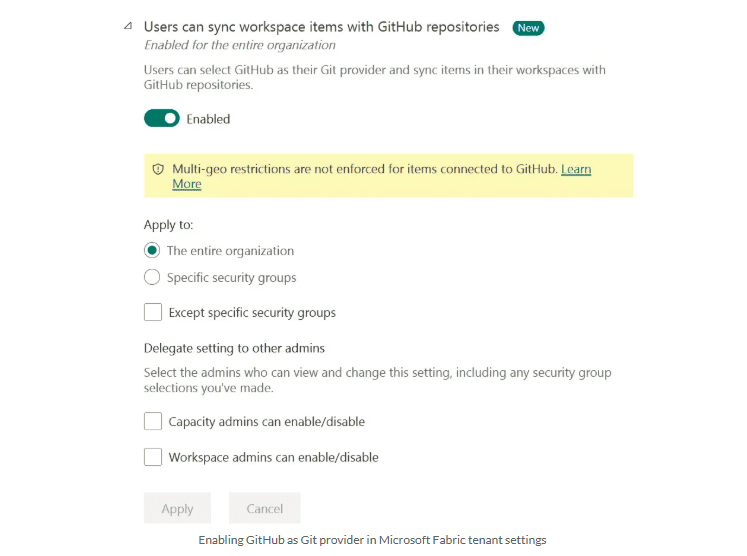Screen dimensions: 747x556
Task: Click the shield icon in the warning banner
Action: tap(158, 170)
